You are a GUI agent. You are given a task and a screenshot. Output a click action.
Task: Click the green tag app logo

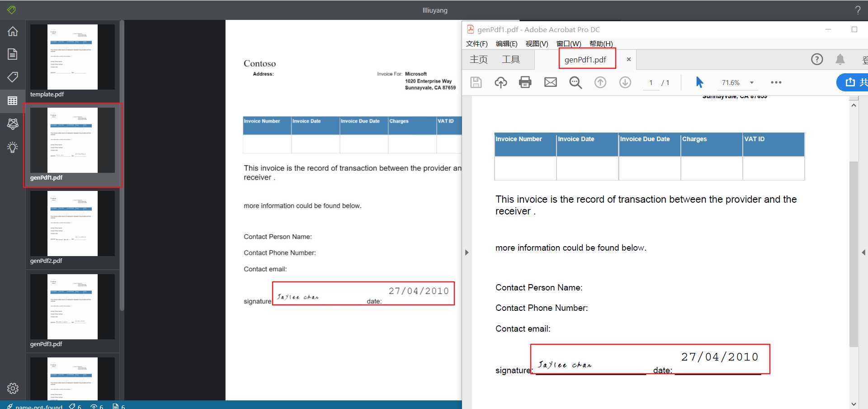tap(11, 10)
